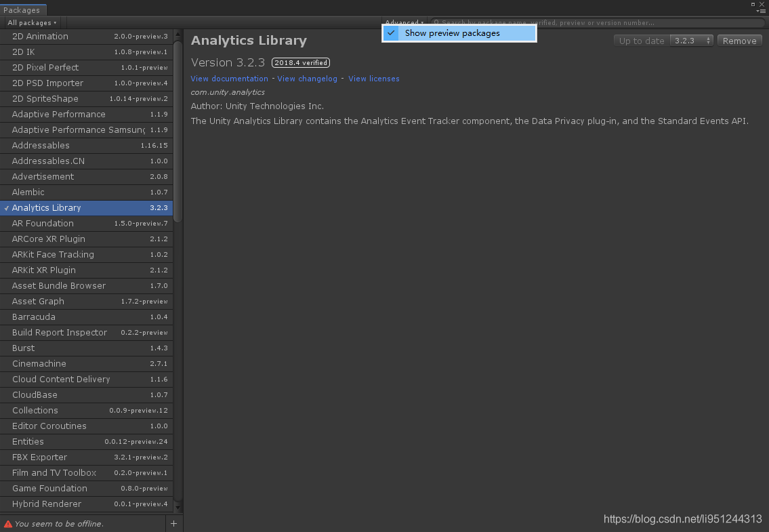Open View licenses link
This screenshot has width=769, height=532.
point(374,79)
